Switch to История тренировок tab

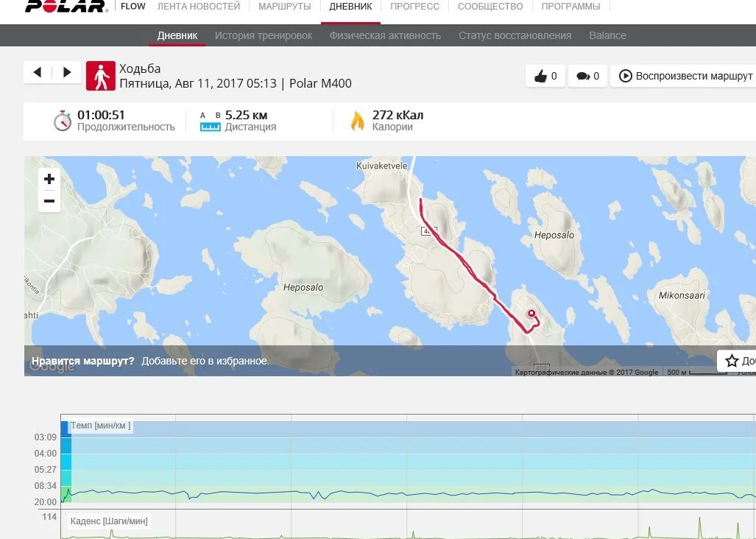point(264,35)
